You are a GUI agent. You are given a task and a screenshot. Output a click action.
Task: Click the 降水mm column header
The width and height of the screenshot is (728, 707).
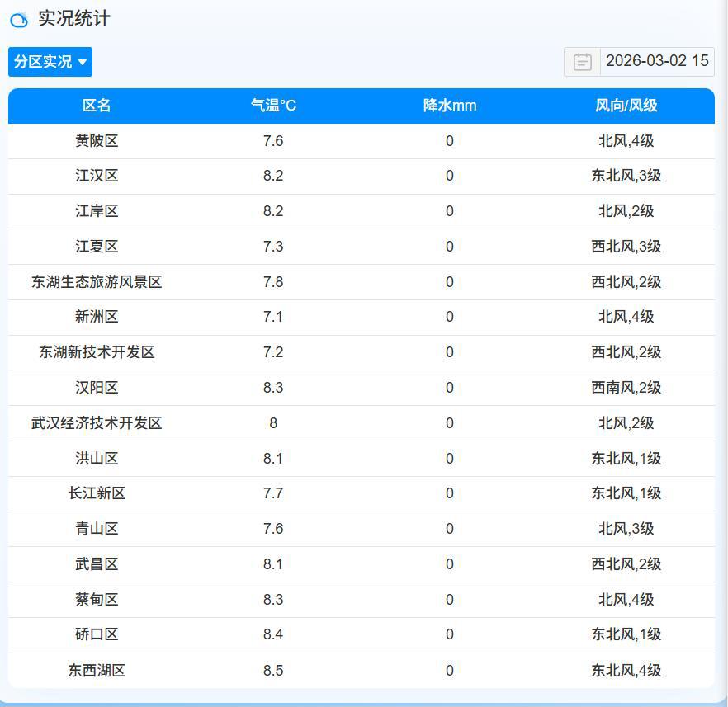click(449, 106)
